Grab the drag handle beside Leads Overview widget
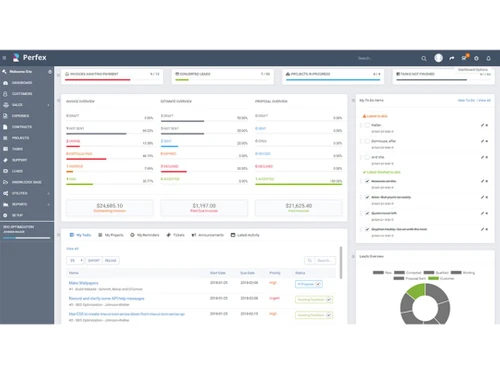Image resolution: width=500 pixels, height=375 pixels. click(x=353, y=256)
